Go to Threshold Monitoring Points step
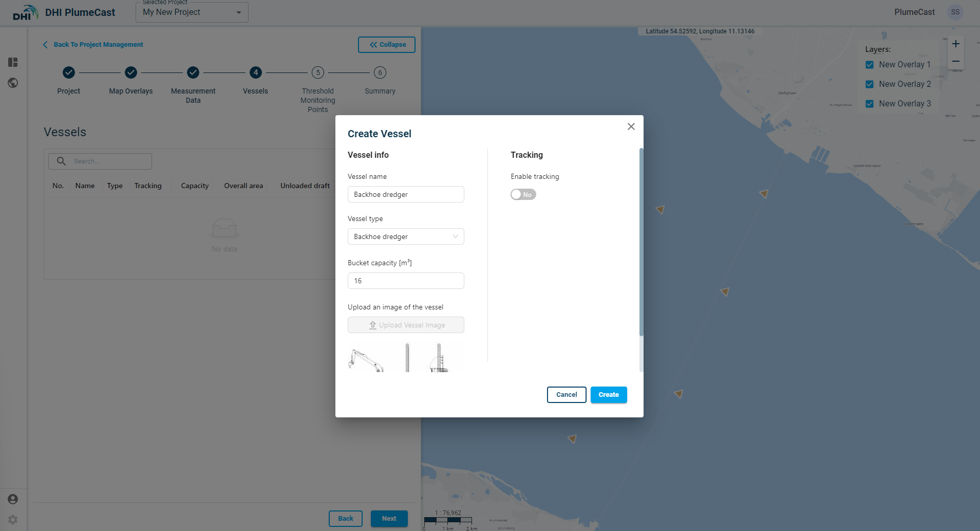The width and height of the screenshot is (980, 531). point(318,72)
